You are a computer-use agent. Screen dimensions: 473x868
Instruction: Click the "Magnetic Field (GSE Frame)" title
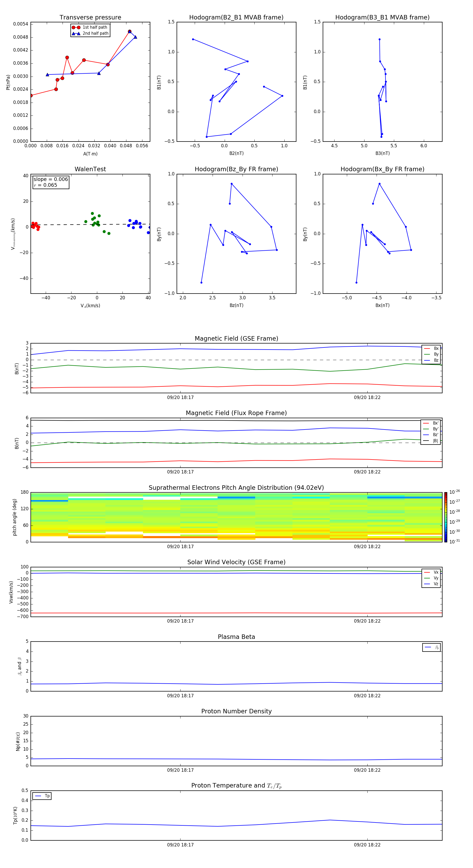(x=236, y=339)
